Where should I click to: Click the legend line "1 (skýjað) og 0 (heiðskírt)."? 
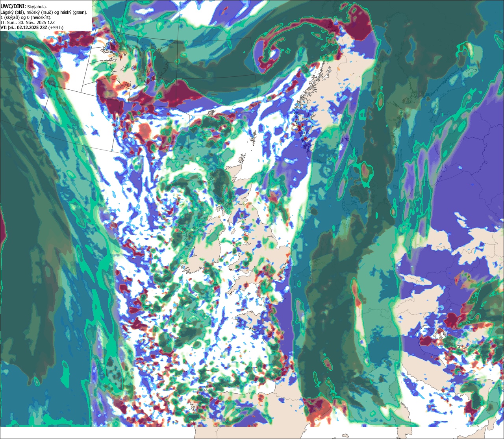(26, 17)
